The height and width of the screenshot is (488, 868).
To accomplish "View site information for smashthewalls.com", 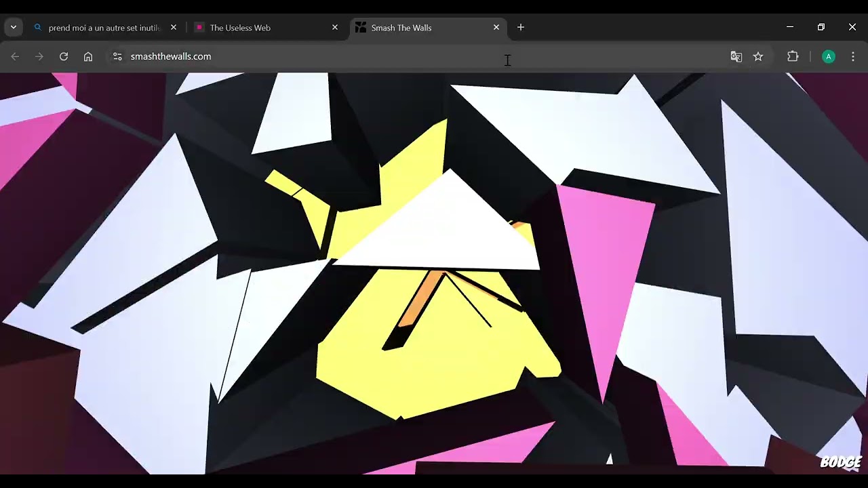I will (117, 57).
